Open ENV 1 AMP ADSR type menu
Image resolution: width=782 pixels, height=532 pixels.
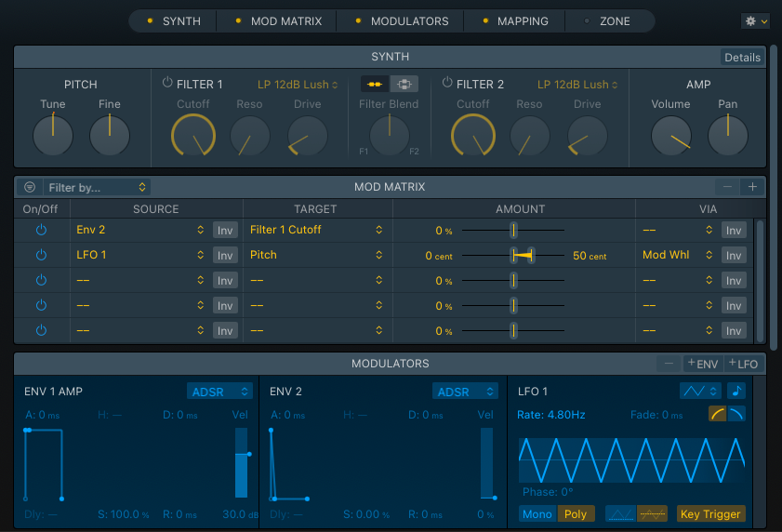(219, 392)
